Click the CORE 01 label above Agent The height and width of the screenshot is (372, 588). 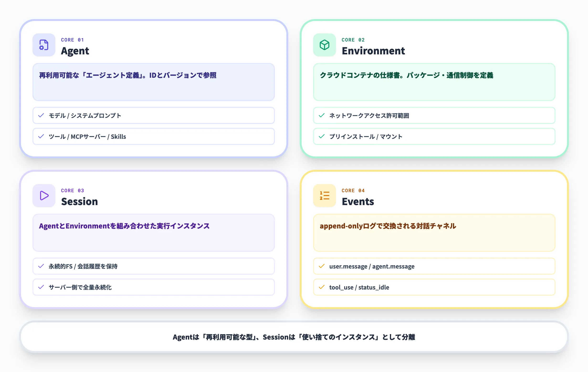click(73, 40)
